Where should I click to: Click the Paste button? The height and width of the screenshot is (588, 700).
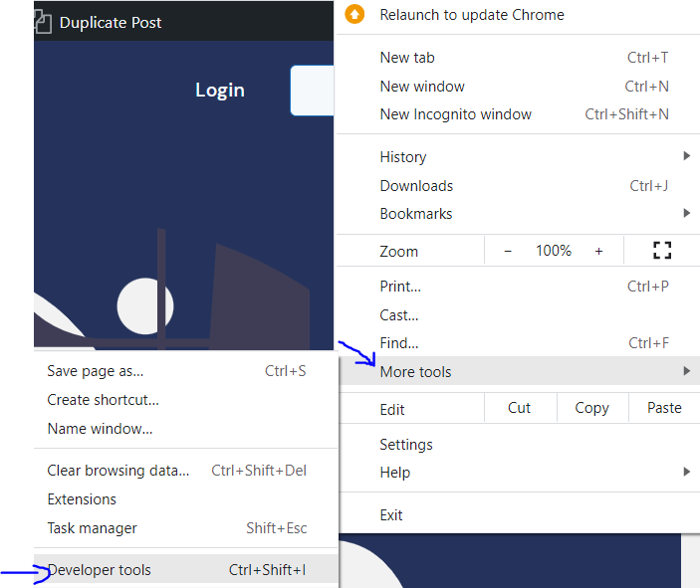click(664, 408)
